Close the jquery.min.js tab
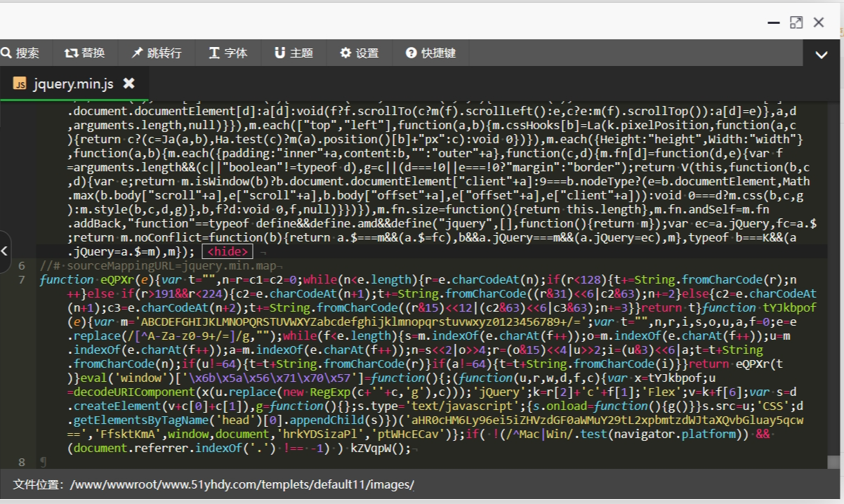844x504 pixels. (128, 84)
